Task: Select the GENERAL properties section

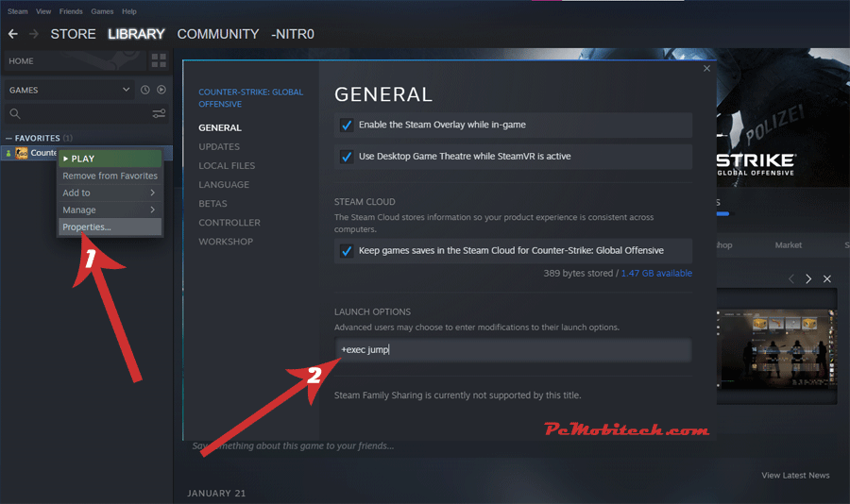Action: pos(219,128)
